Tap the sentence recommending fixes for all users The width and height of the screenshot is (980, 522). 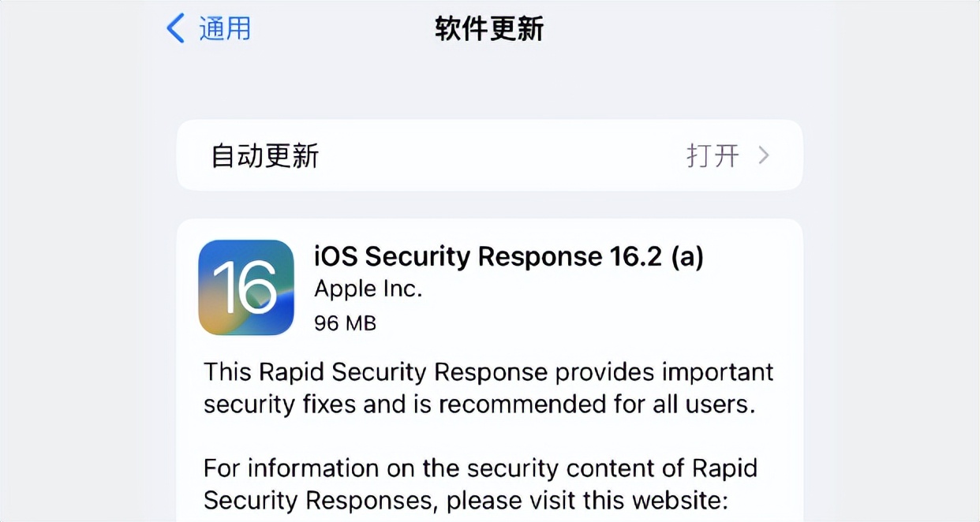tap(487, 405)
